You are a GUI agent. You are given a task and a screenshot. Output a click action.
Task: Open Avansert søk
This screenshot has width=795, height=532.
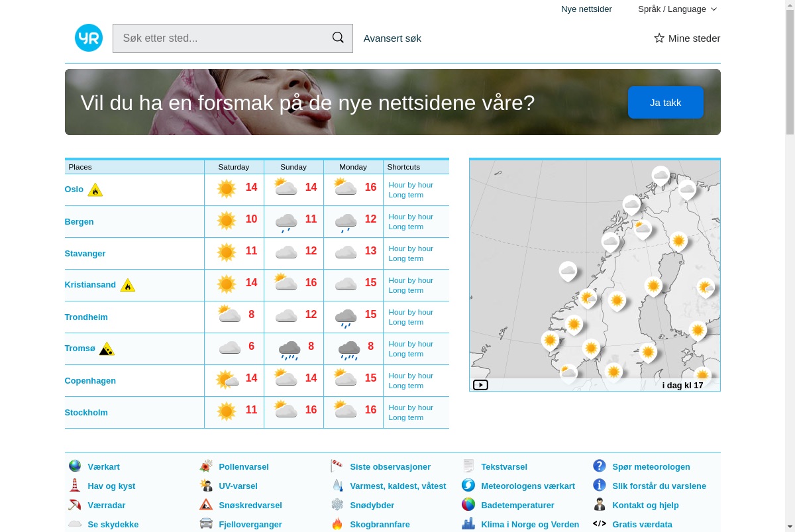point(392,38)
